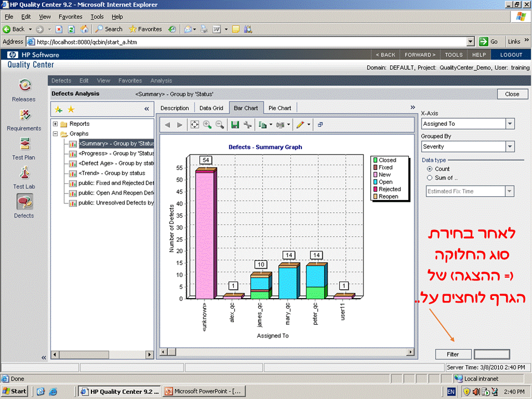
Task: Select the Bar Chart tab
Action: tap(246, 108)
